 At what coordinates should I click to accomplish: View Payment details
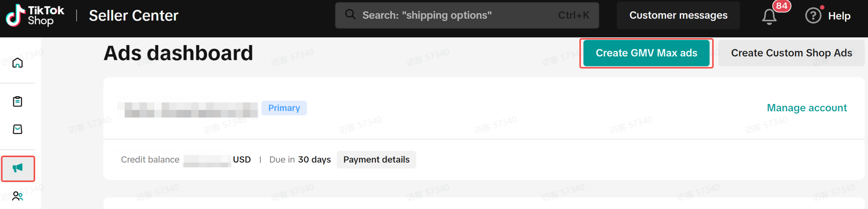(x=376, y=160)
